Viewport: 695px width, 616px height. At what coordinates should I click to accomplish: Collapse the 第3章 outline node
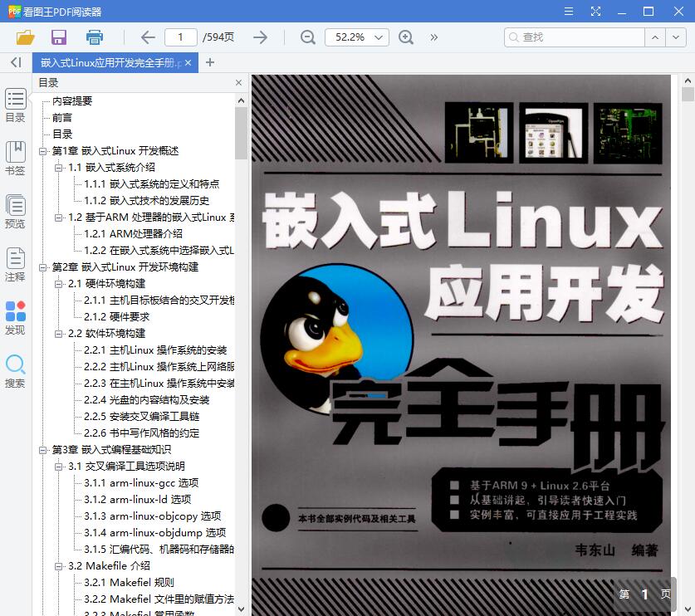tap(42, 450)
